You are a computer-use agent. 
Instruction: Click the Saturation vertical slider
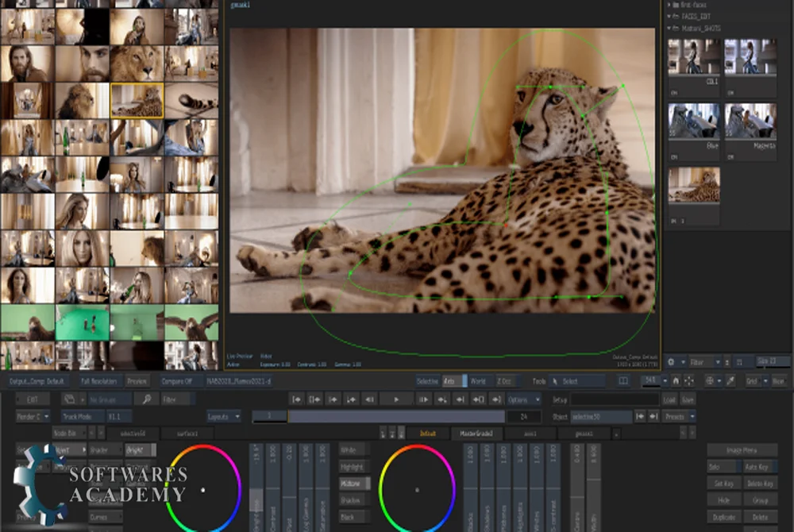click(x=322, y=488)
